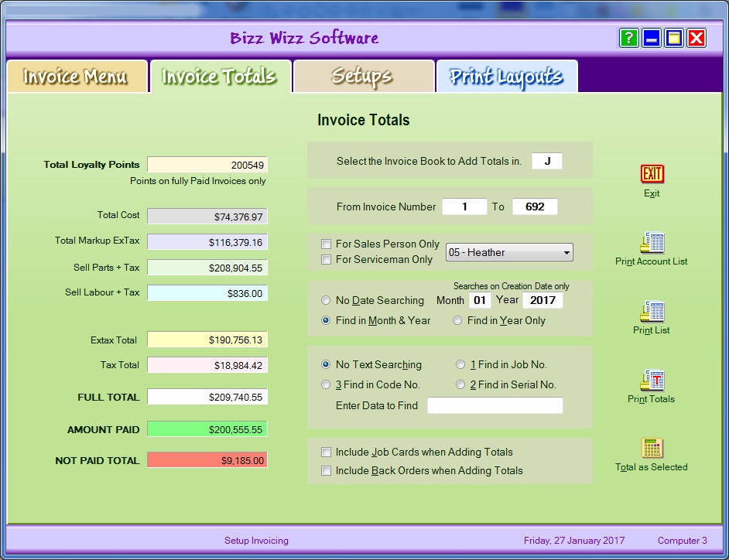This screenshot has height=560, width=729.
Task: Close the window with the red X
Action: (x=696, y=38)
